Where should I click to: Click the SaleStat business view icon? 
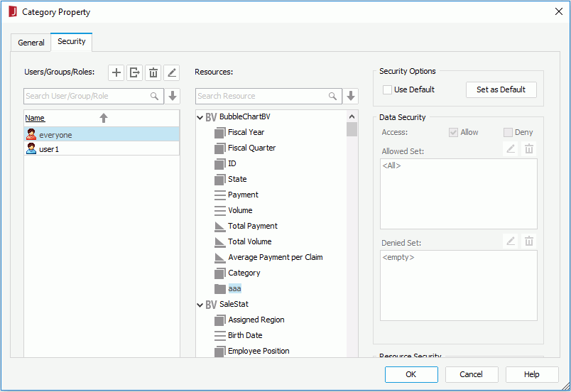click(x=211, y=305)
